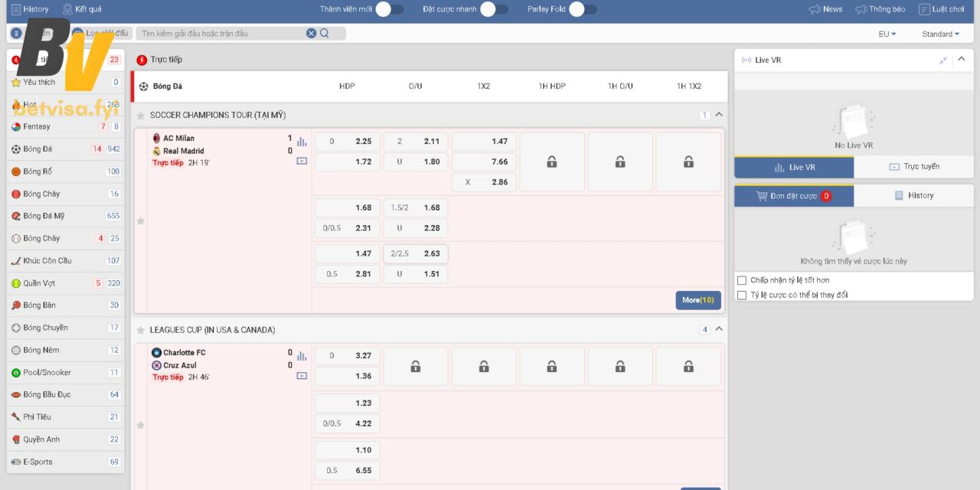Open live stream icon for Charlotte FC match
This screenshot has height=490, width=980.
coord(302,376)
